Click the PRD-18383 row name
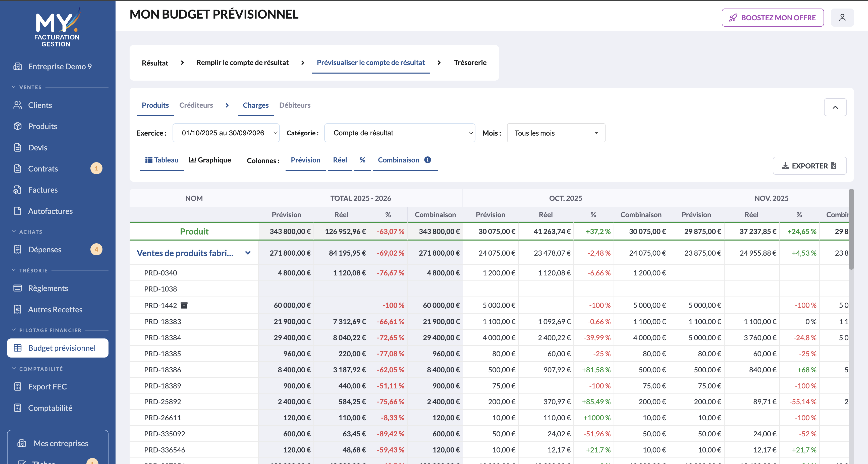The height and width of the screenshot is (464, 868). click(162, 321)
